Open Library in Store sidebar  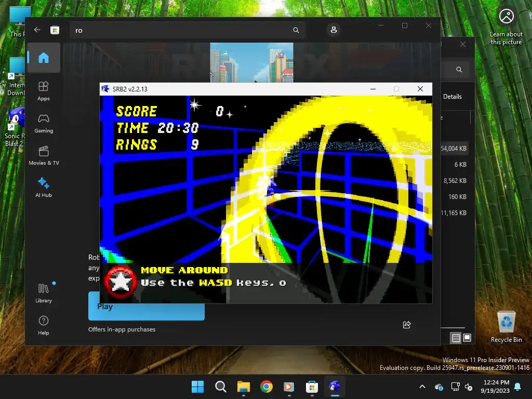44,293
